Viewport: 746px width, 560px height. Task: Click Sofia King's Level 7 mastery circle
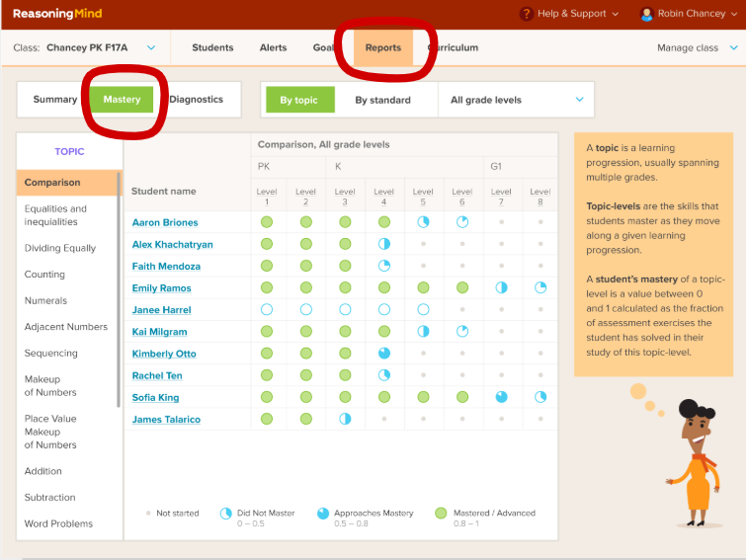pyautogui.click(x=501, y=397)
